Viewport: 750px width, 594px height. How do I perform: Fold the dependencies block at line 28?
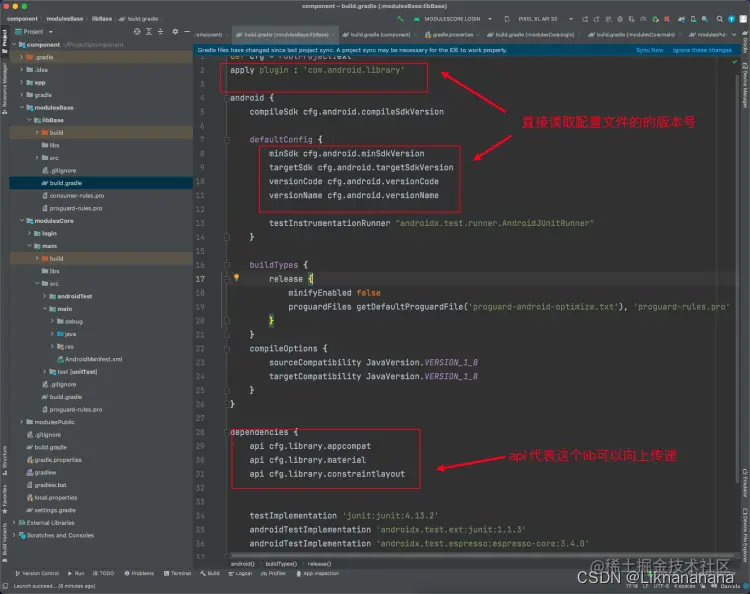[x=227, y=432]
